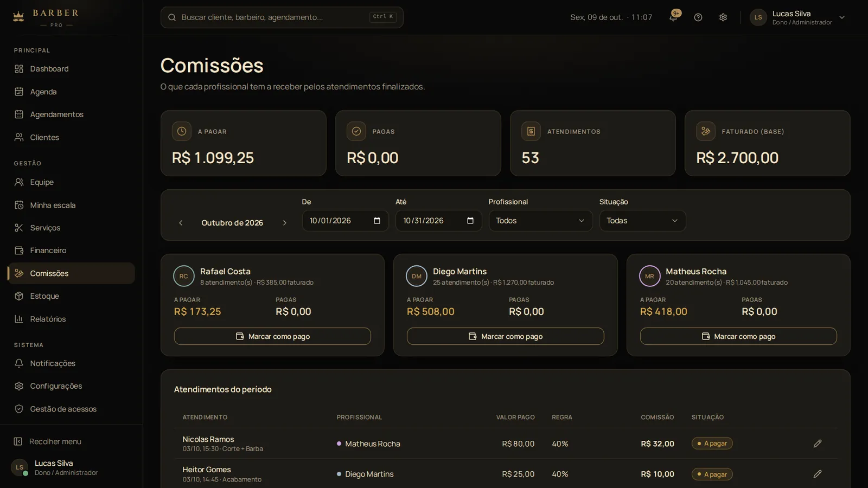Expand the Lucas Silva user menu chevron

pyautogui.click(x=842, y=17)
